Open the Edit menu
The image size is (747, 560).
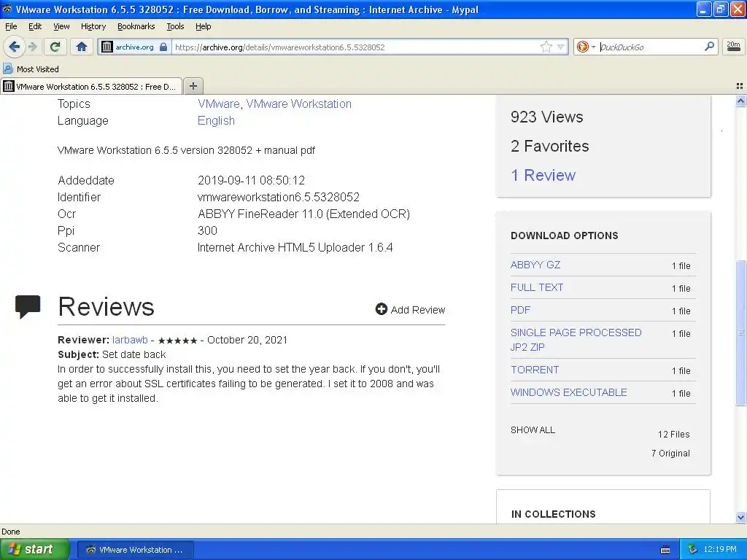click(x=35, y=26)
